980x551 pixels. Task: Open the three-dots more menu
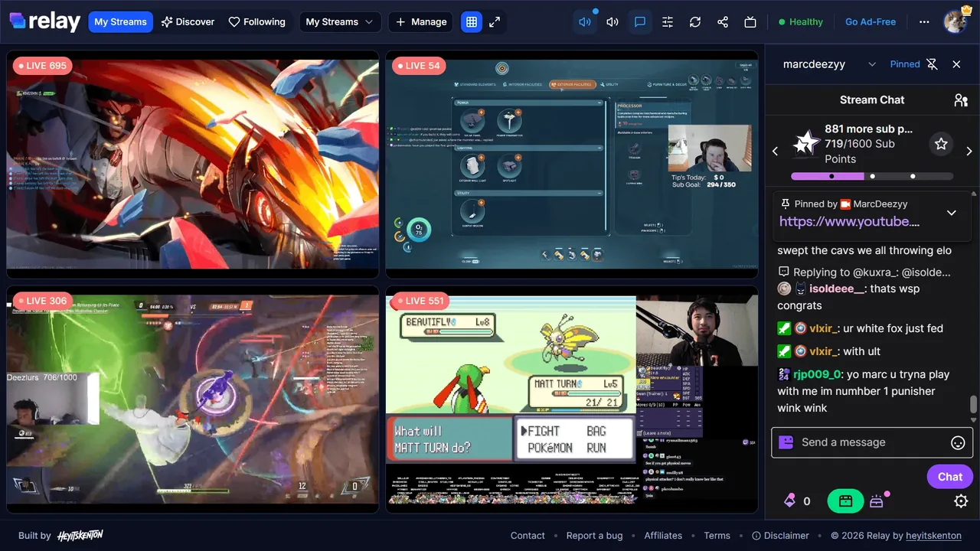(x=924, y=22)
